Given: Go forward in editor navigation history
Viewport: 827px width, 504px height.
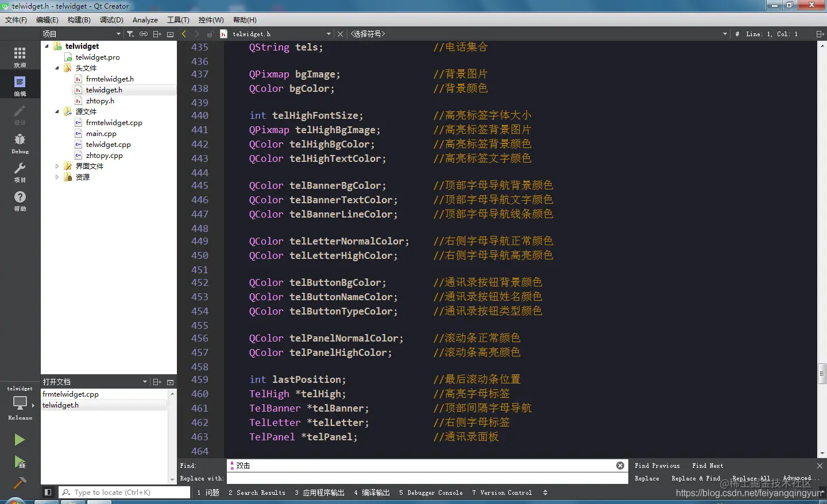Looking at the screenshot, I should 197,34.
